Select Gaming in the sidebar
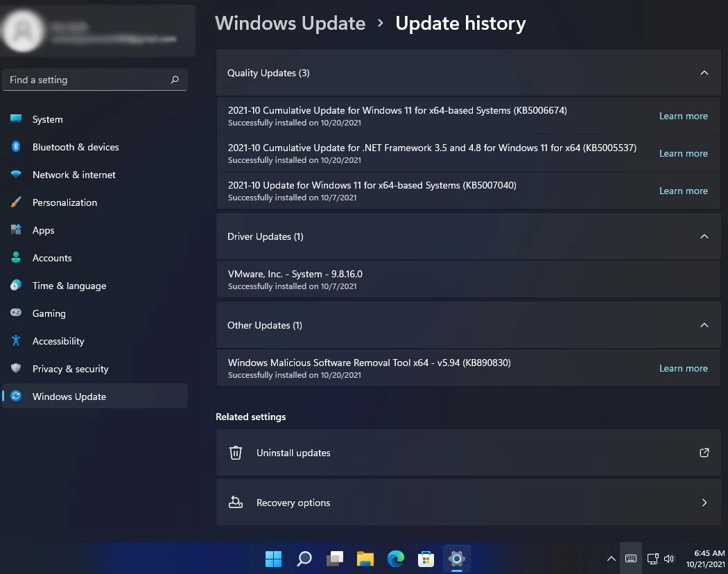The width and height of the screenshot is (728, 574). tap(95, 313)
